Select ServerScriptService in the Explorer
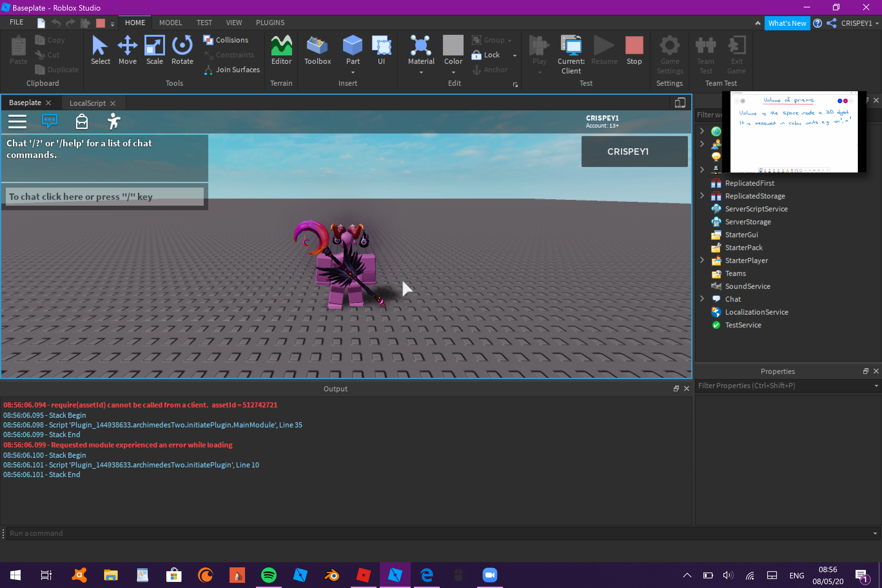Screen dimensions: 882x588 coord(756,209)
